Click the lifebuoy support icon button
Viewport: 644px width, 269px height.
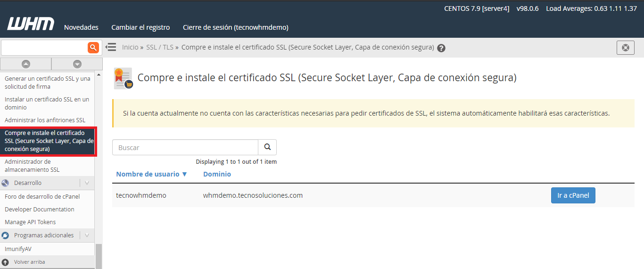click(x=625, y=48)
